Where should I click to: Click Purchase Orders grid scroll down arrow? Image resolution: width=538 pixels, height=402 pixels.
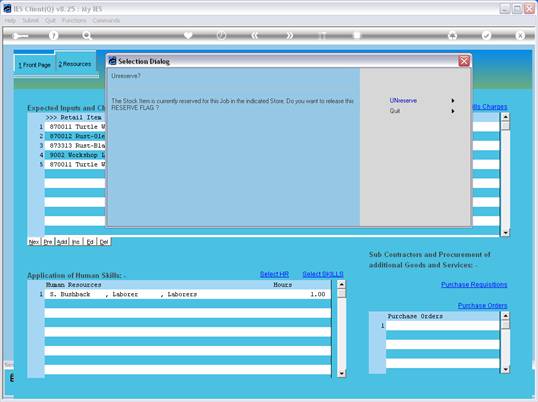(x=505, y=369)
